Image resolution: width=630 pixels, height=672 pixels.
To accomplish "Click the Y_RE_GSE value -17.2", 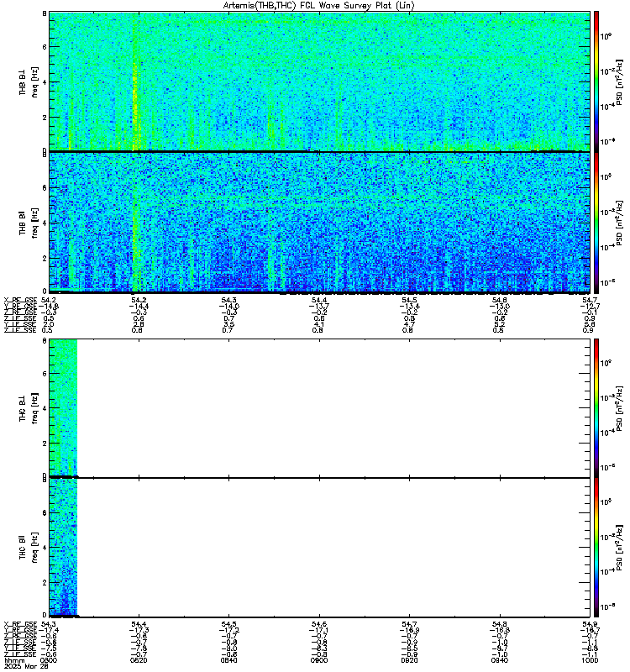I will pyautogui.click(x=228, y=631).
